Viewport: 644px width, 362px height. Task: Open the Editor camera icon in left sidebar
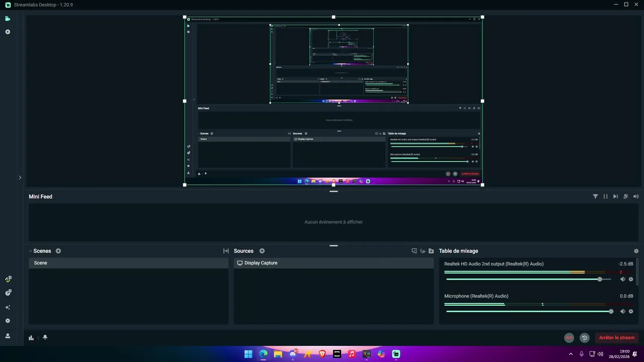tap(8, 19)
